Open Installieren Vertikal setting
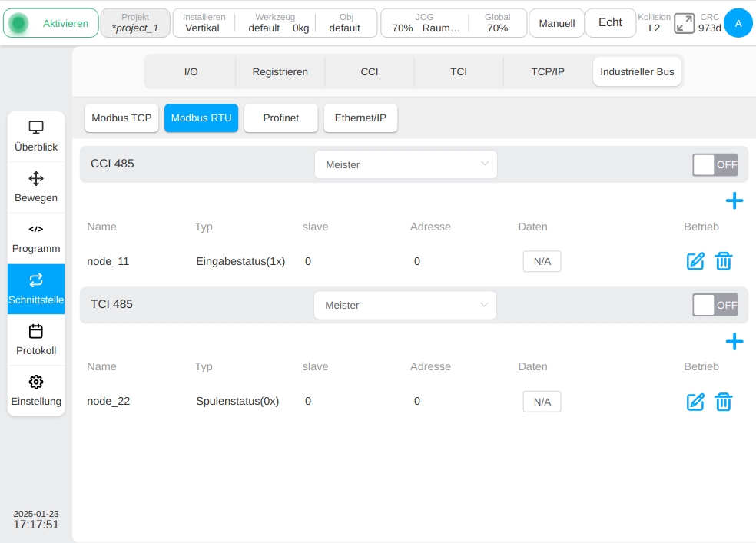Viewport: 756px width, 543px height. 204,22
